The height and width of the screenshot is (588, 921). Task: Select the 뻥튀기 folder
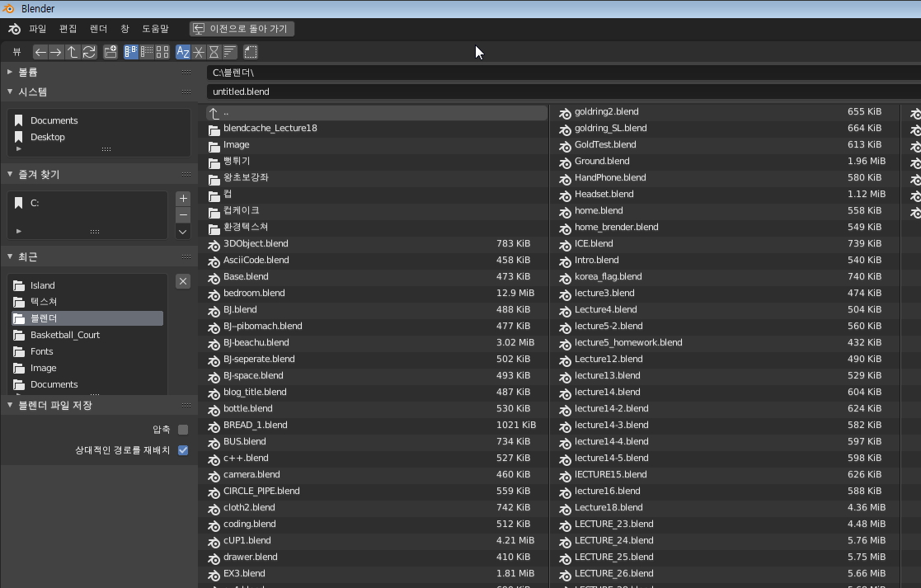point(377,161)
